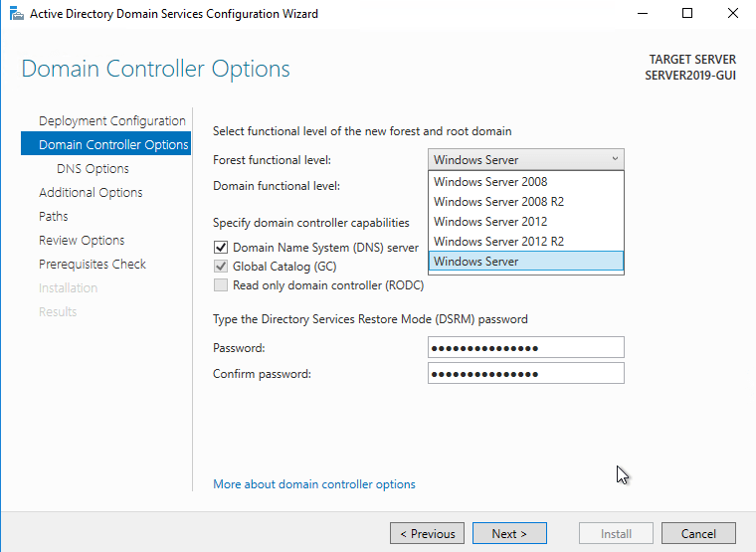
Task: Toggle Domain Name System (DNS) server checkbox
Action: [x=221, y=248]
